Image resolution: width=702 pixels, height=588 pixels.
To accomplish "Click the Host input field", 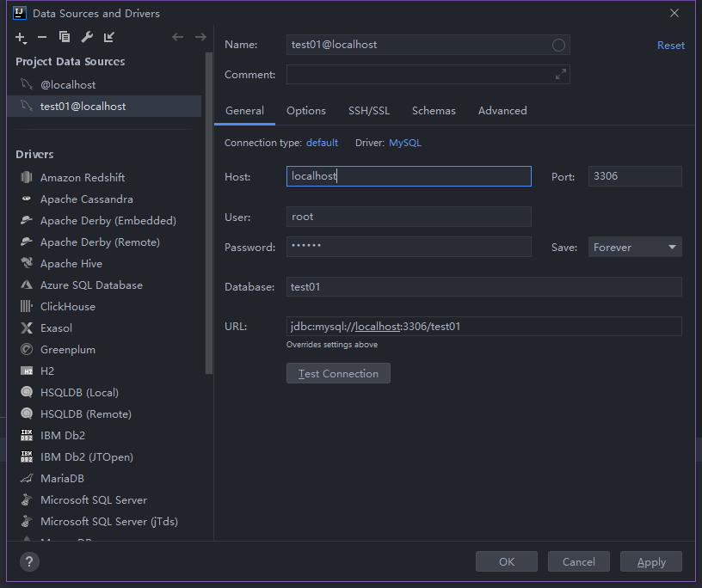I will pyautogui.click(x=409, y=176).
